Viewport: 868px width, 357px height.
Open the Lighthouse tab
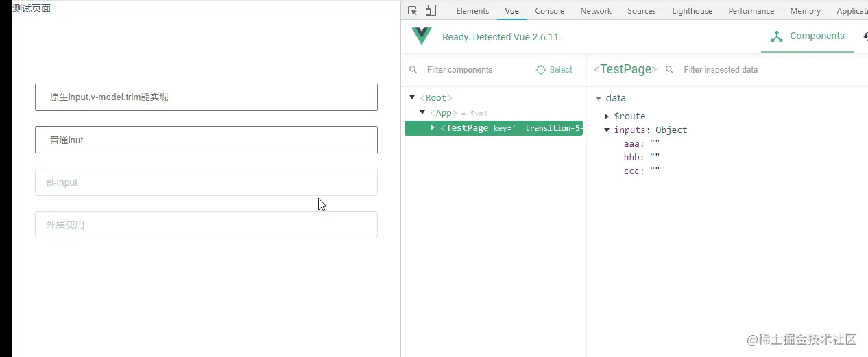coord(692,11)
